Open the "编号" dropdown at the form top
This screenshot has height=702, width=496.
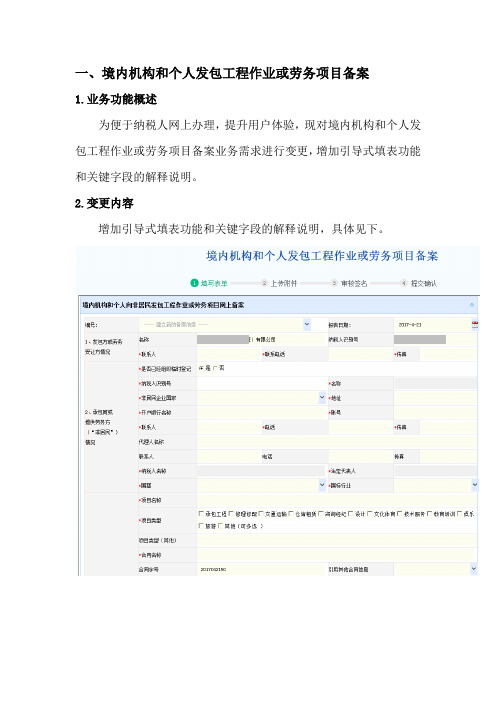pyautogui.click(x=307, y=324)
